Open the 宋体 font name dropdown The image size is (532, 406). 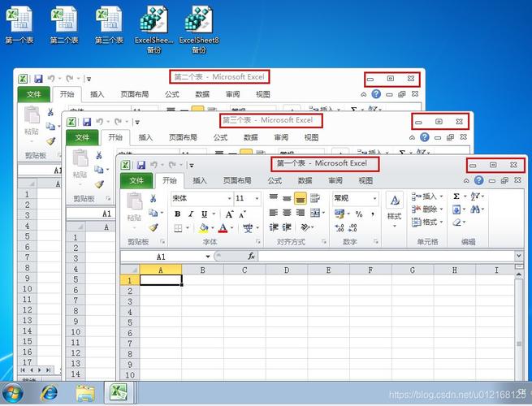pyautogui.click(x=229, y=199)
